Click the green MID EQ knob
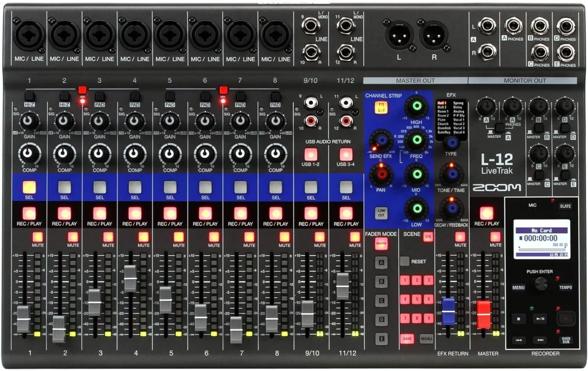The image size is (588, 371). pos(416,175)
